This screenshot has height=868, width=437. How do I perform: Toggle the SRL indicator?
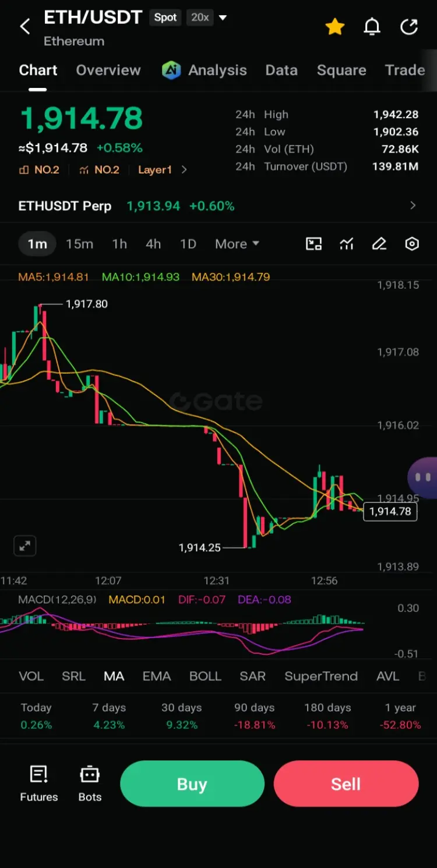tap(73, 676)
